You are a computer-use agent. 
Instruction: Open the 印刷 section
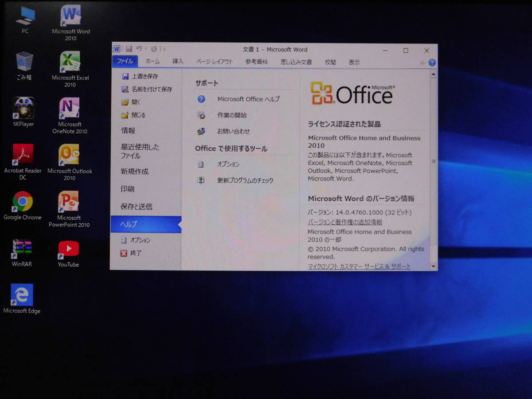(x=127, y=189)
